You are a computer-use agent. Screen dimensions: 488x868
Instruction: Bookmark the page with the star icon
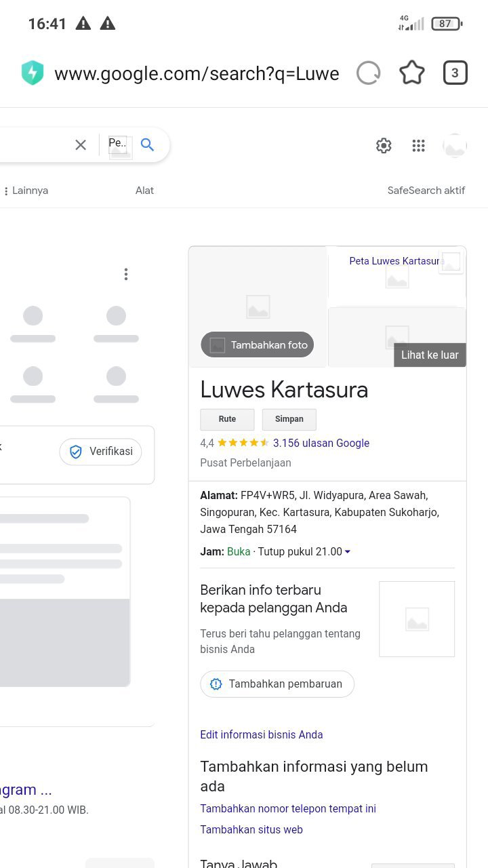click(412, 73)
